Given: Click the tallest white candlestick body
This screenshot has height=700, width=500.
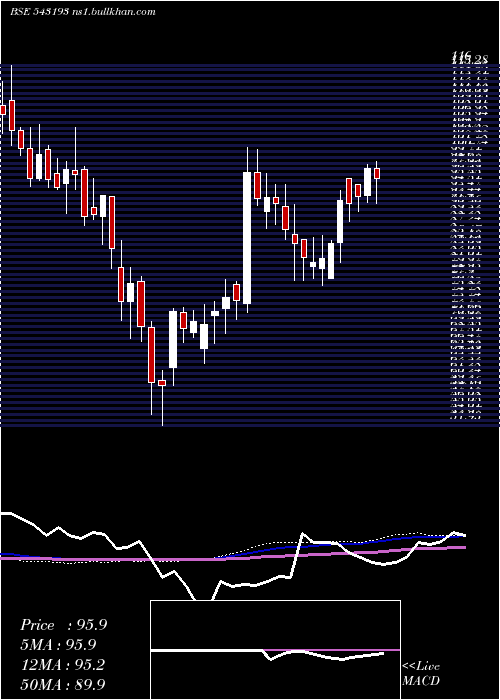Looking at the screenshot, I should (x=247, y=238).
